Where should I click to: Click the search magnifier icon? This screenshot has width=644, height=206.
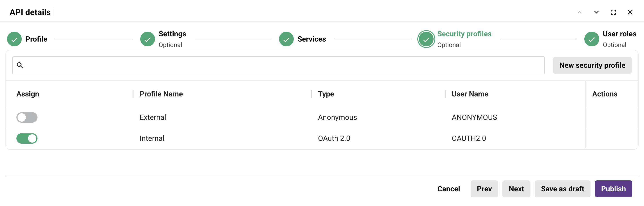point(20,65)
